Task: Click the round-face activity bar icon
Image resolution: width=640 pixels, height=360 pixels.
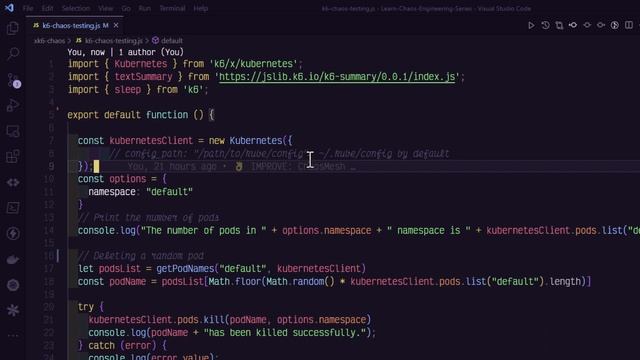Action: click(13, 285)
